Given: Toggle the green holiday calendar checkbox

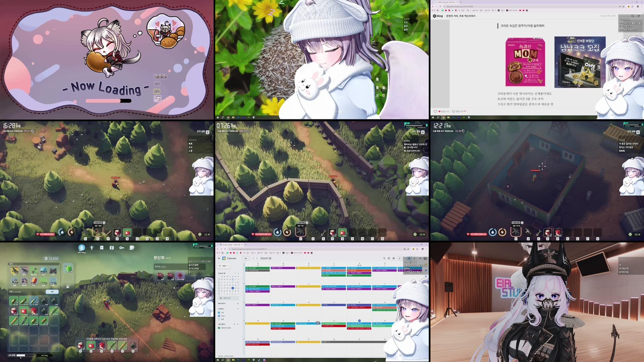Looking at the screenshot, I should 219,328.
